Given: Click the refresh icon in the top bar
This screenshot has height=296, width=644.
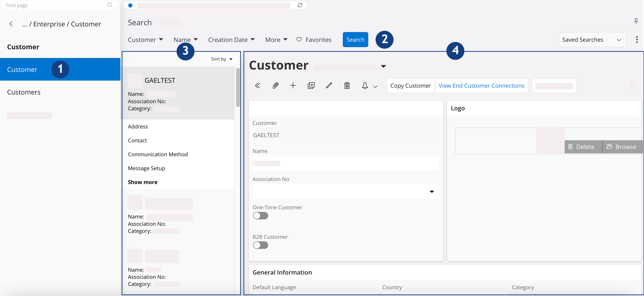Looking at the screenshot, I should point(300,5).
